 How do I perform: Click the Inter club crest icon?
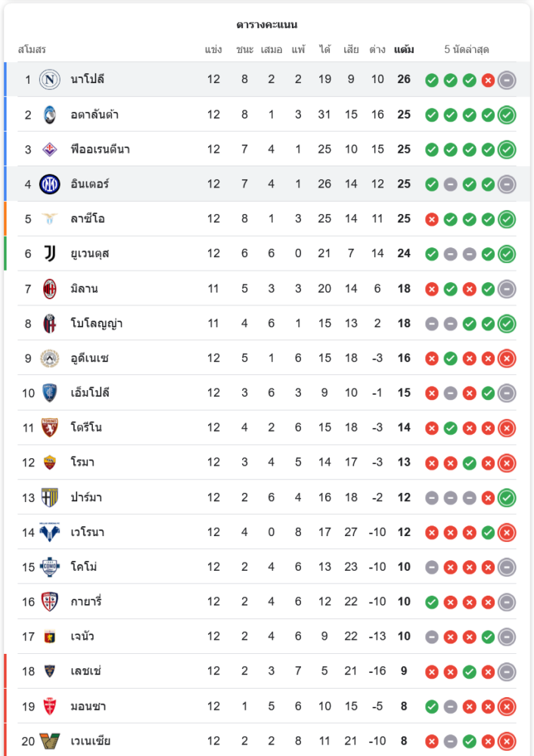[50, 184]
